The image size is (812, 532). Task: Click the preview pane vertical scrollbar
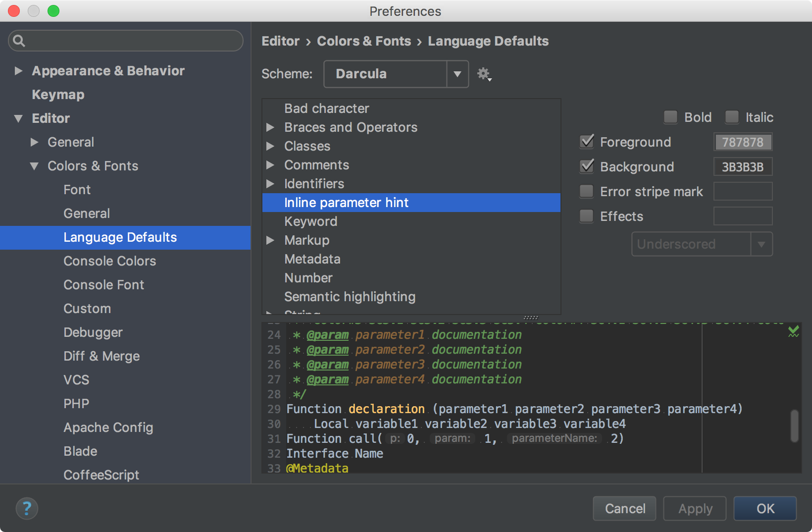point(794,426)
